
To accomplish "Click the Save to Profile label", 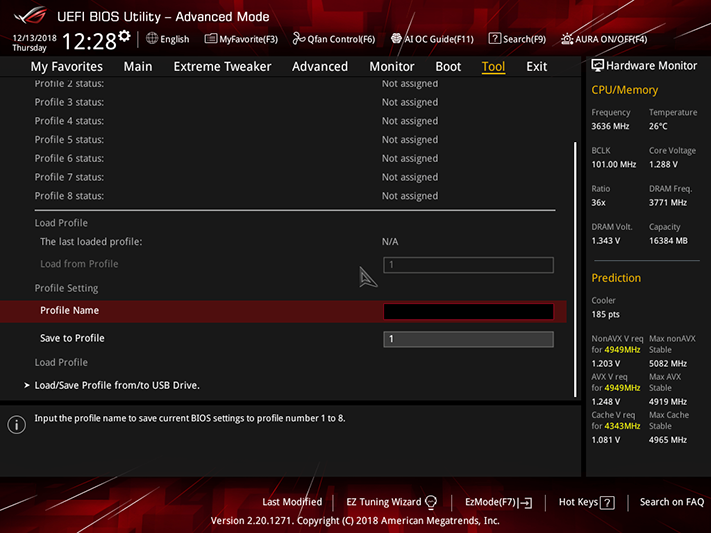I will (72, 338).
